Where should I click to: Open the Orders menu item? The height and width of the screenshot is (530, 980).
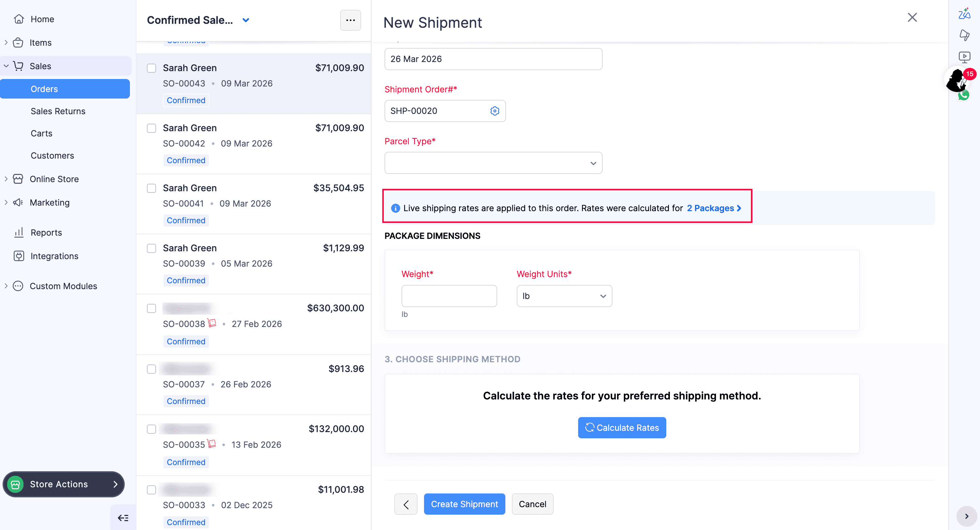coord(65,89)
